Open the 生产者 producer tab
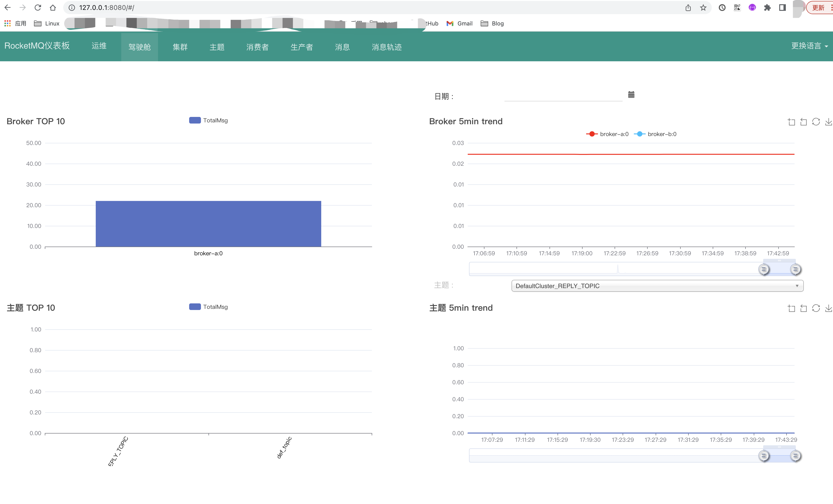The height and width of the screenshot is (504, 833). pos(302,47)
